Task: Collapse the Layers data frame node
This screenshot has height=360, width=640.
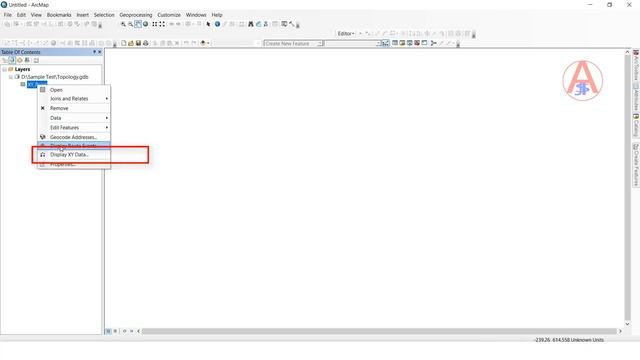Action: pos(4,69)
